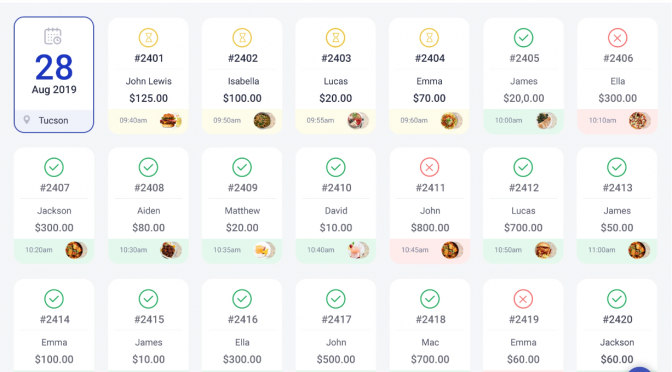Click the location pin icon beside Tucson
The width and height of the screenshot is (672, 372).
[27, 120]
